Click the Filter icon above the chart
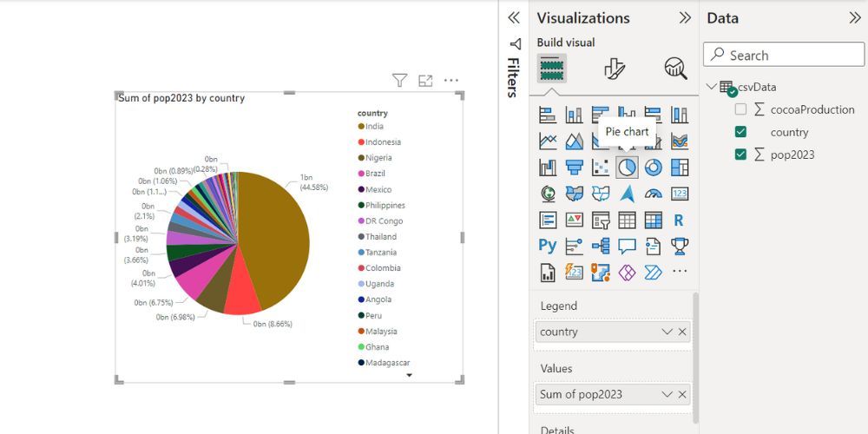Image resolution: width=868 pixels, height=434 pixels. tap(399, 81)
